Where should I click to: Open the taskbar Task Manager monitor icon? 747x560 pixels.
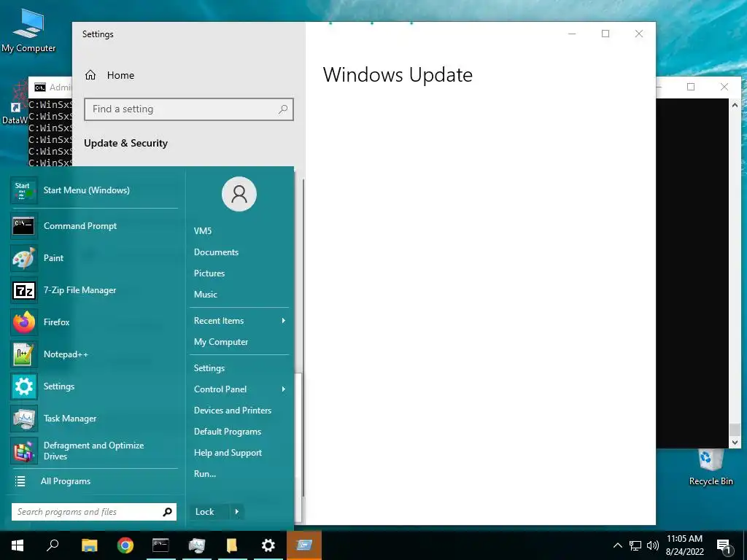196,545
